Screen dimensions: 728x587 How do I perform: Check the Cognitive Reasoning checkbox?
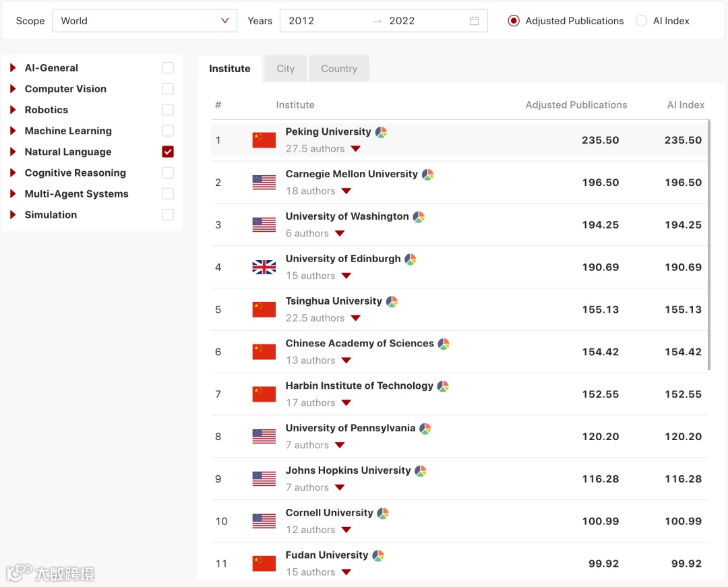[x=168, y=173]
